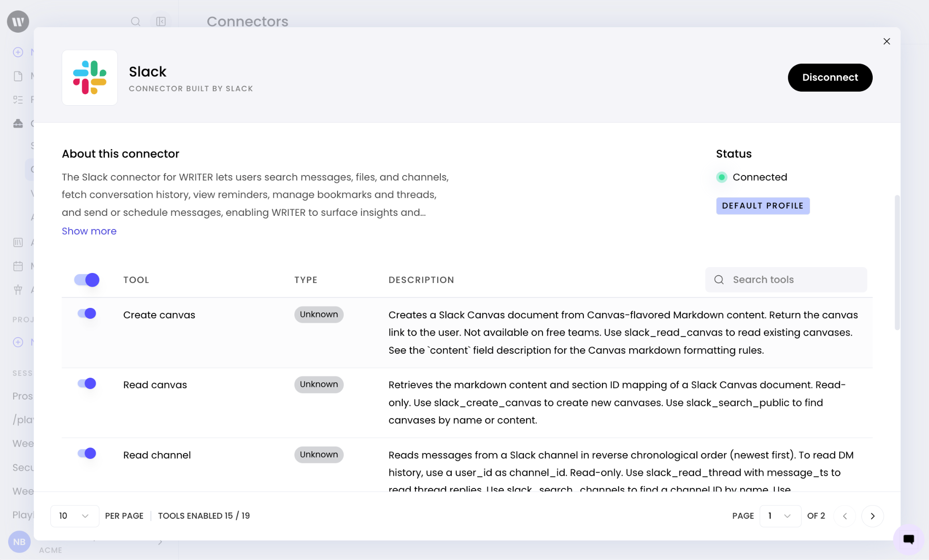Click the Status heading
929x560 pixels.
733,154
